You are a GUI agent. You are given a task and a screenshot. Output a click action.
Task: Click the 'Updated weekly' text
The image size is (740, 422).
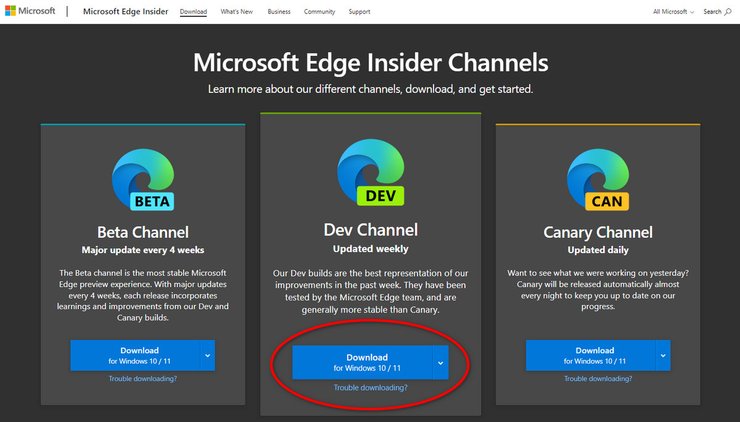point(370,249)
